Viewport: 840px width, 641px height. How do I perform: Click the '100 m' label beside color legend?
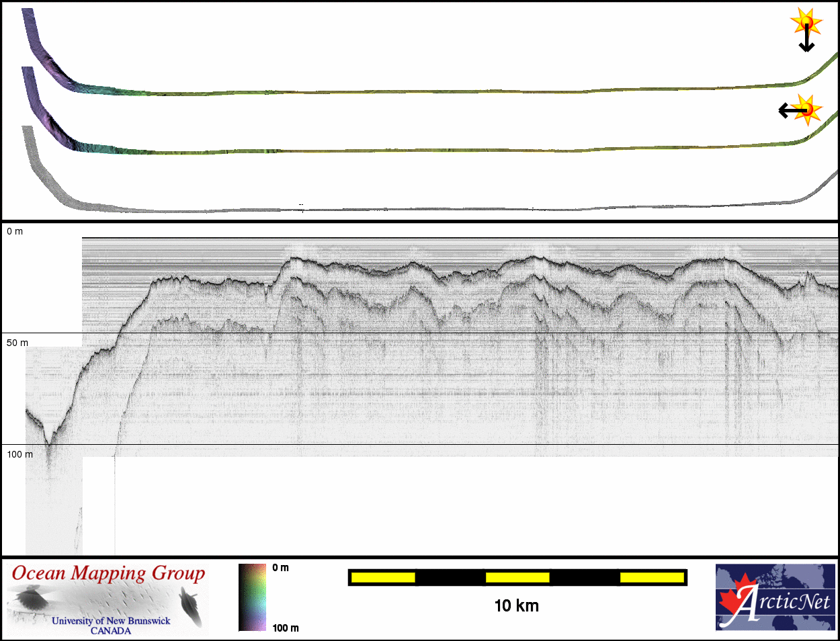[285, 628]
